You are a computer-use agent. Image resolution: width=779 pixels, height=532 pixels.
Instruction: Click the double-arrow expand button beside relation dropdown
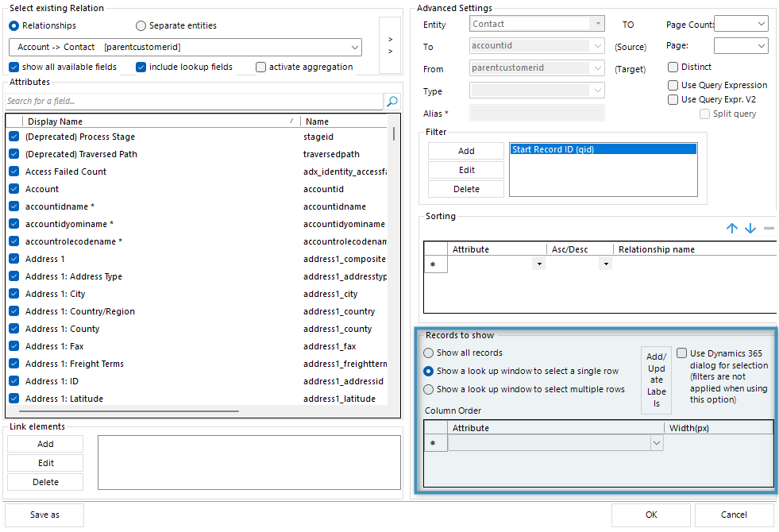pos(389,45)
